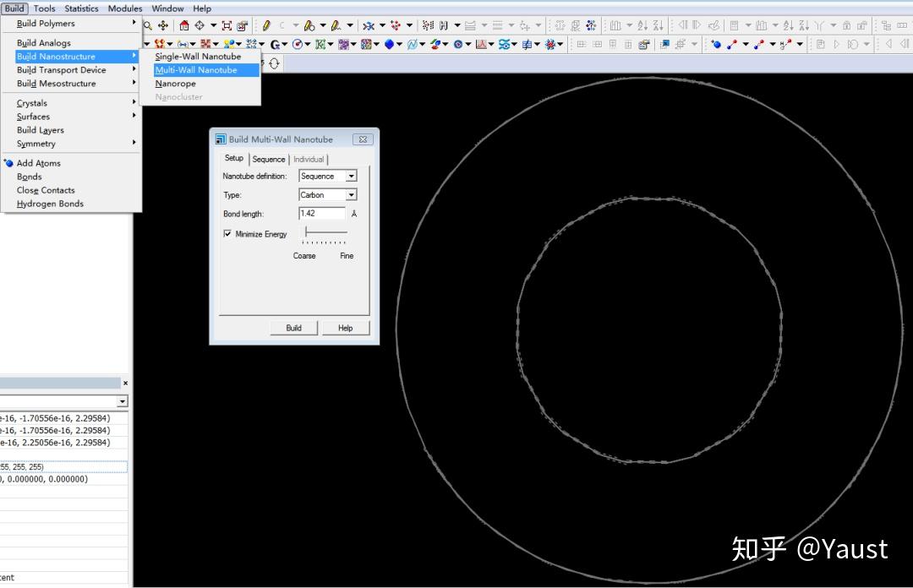The width and height of the screenshot is (913, 588).
Task: Open the Statistics menu
Action: [80, 8]
